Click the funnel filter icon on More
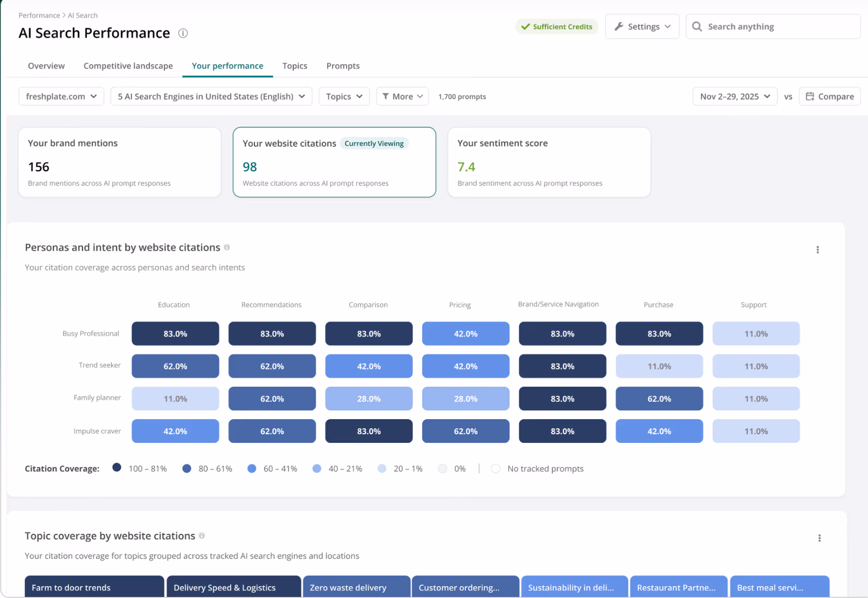The image size is (868, 598). coord(386,97)
